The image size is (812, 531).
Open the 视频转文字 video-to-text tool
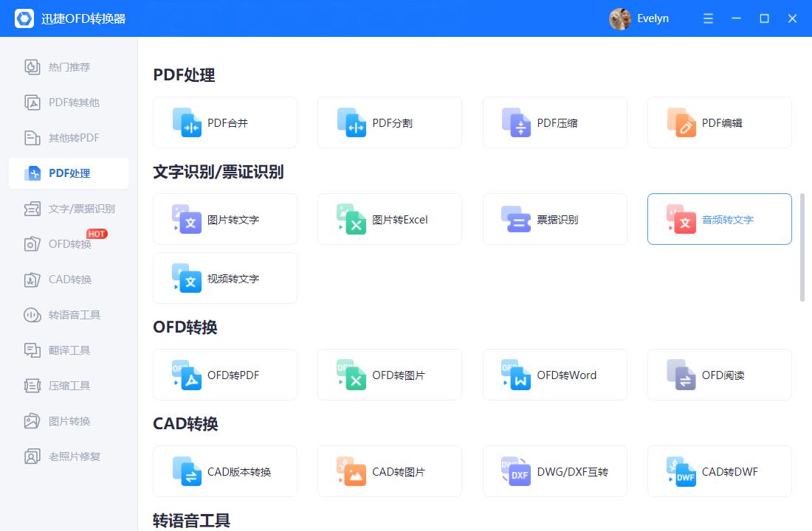(224, 278)
